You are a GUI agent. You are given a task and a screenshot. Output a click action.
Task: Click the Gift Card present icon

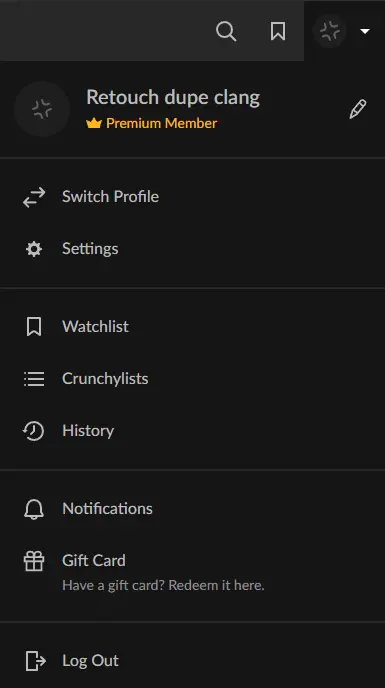[34, 561]
